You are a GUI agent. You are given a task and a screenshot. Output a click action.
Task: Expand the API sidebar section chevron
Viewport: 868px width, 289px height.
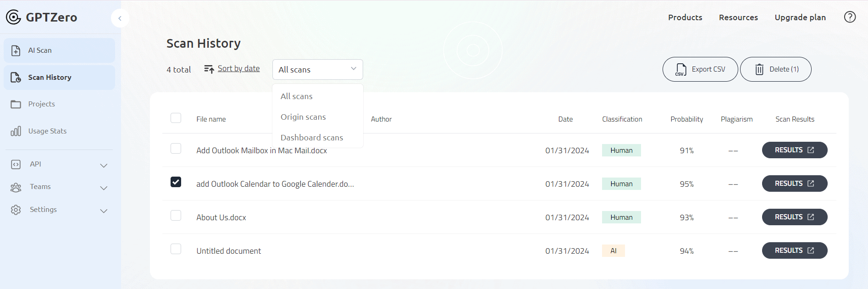104,165
